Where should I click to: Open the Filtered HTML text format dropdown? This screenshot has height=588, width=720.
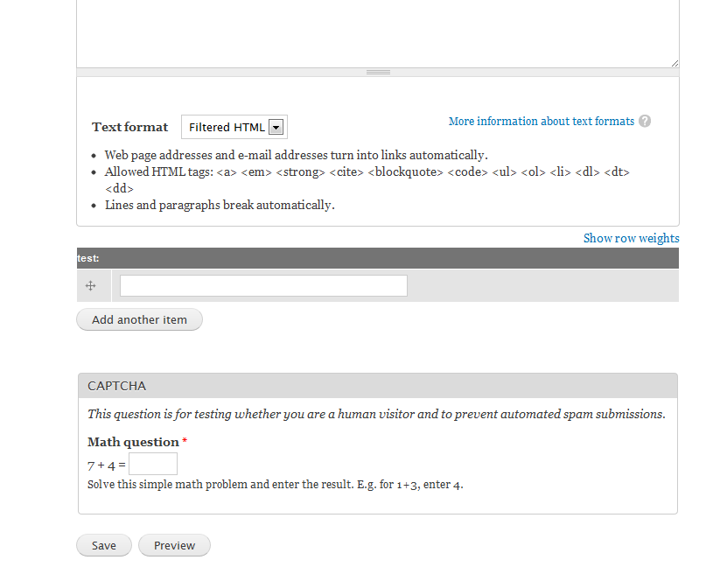[234, 126]
